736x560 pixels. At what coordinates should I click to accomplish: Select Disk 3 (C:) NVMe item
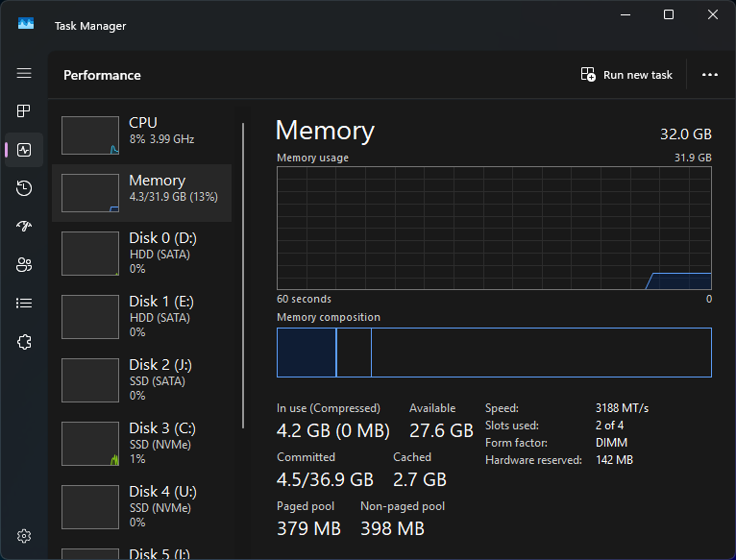point(141,443)
